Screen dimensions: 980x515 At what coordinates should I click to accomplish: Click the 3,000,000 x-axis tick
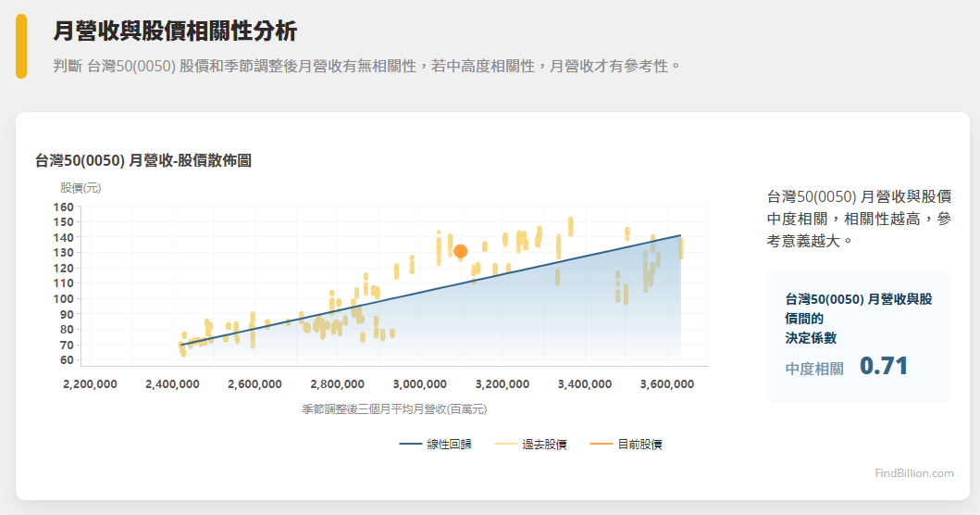tap(420, 384)
